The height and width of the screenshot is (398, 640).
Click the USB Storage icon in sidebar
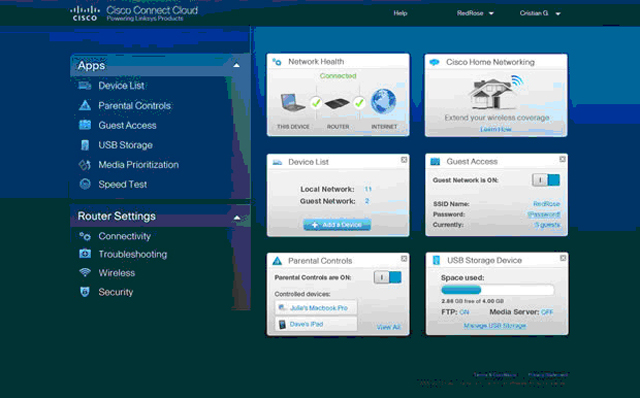(85, 145)
